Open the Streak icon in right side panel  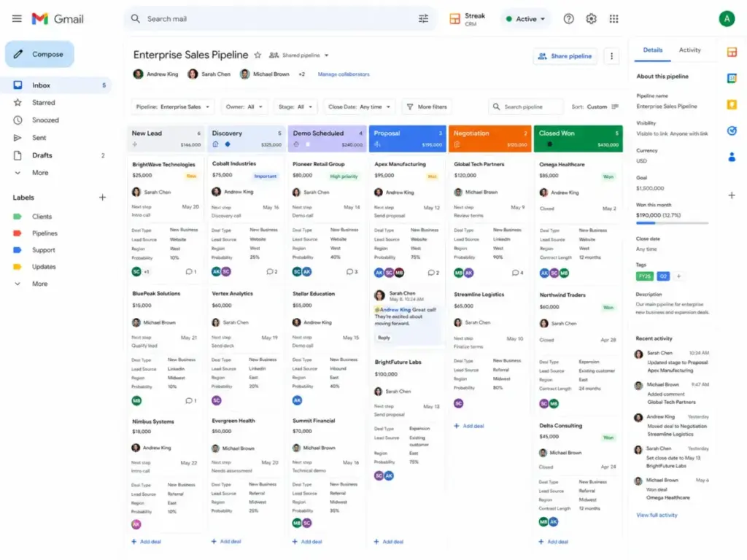[732, 52]
